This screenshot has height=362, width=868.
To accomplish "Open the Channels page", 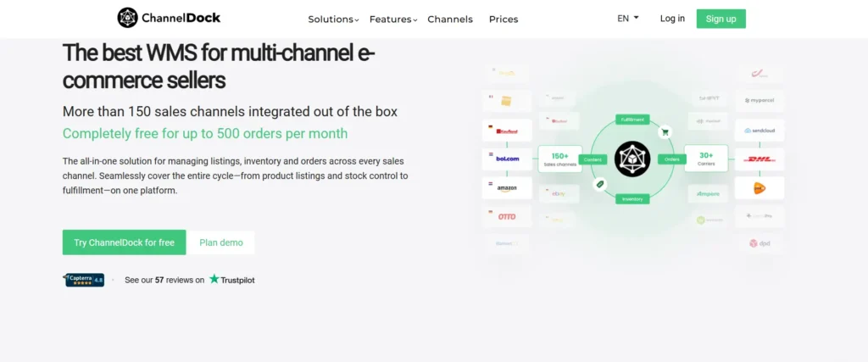I will point(450,19).
